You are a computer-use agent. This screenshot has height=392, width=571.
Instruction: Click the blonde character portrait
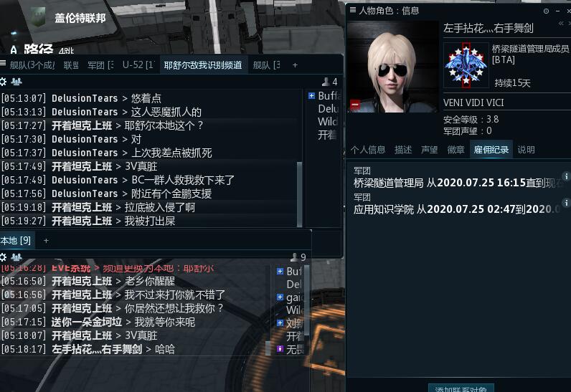(x=392, y=67)
